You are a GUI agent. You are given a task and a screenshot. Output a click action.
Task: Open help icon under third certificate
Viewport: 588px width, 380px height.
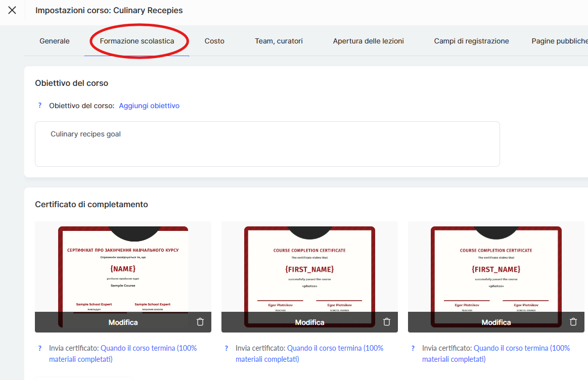(x=413, y=348)
